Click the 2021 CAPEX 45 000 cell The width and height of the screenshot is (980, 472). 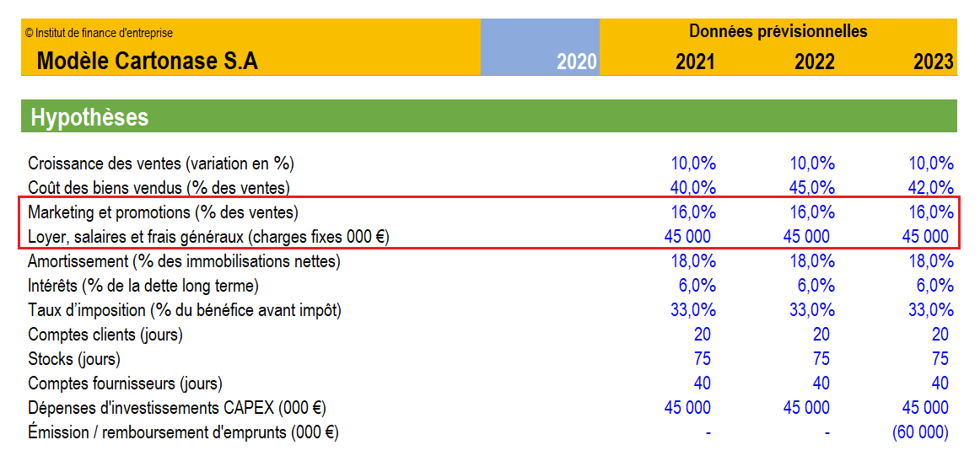coord(687,408)
